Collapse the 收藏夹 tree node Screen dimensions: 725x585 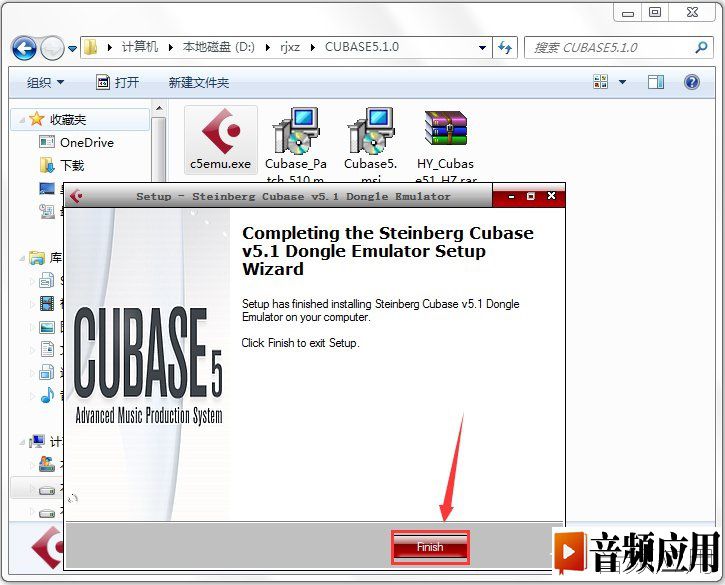click(x=22, y=120)
